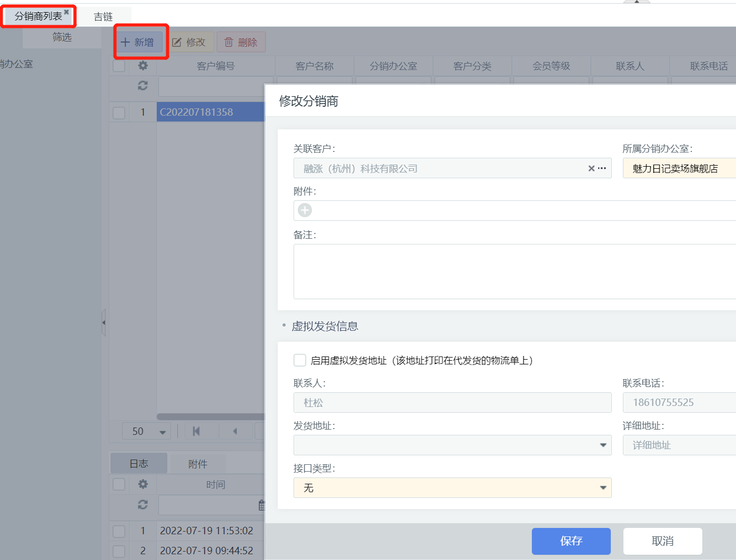Click 保存 to save the distributor

pos(571,541)
